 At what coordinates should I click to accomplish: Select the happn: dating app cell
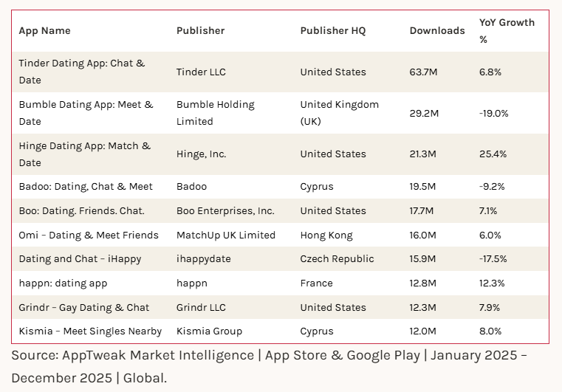click(63, 283)
